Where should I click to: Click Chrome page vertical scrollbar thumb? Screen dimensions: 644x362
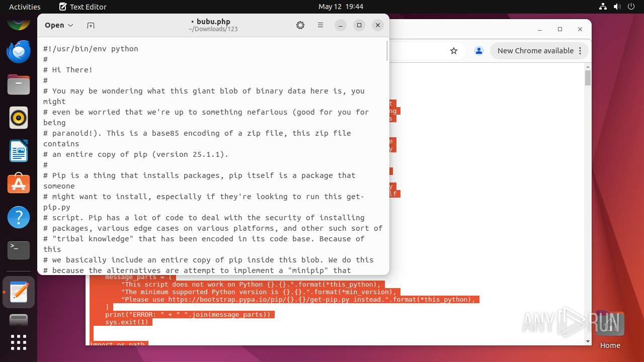point(588,78)
